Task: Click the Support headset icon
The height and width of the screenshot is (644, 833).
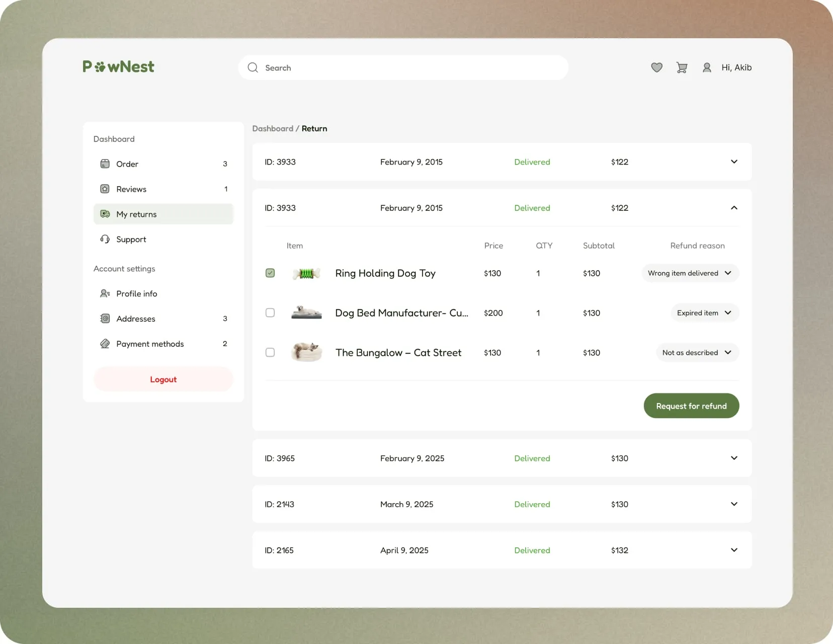Action: pyautogui.click(x=105, y=239)
